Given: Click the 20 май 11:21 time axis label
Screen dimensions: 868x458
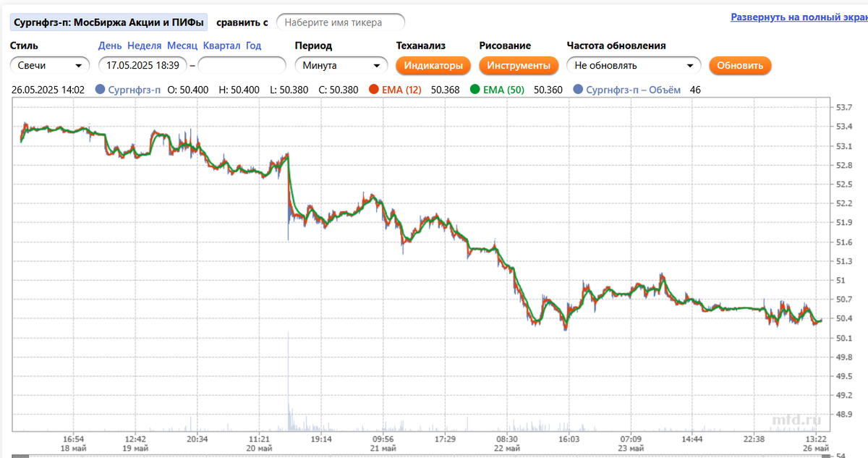Looking at the screenshot, I should [259, 444].
